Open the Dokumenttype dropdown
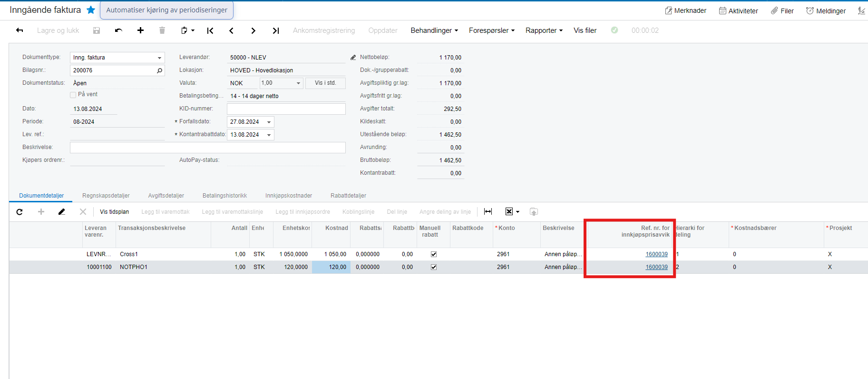Screen dimensions: 868x379 pos(159,58)
